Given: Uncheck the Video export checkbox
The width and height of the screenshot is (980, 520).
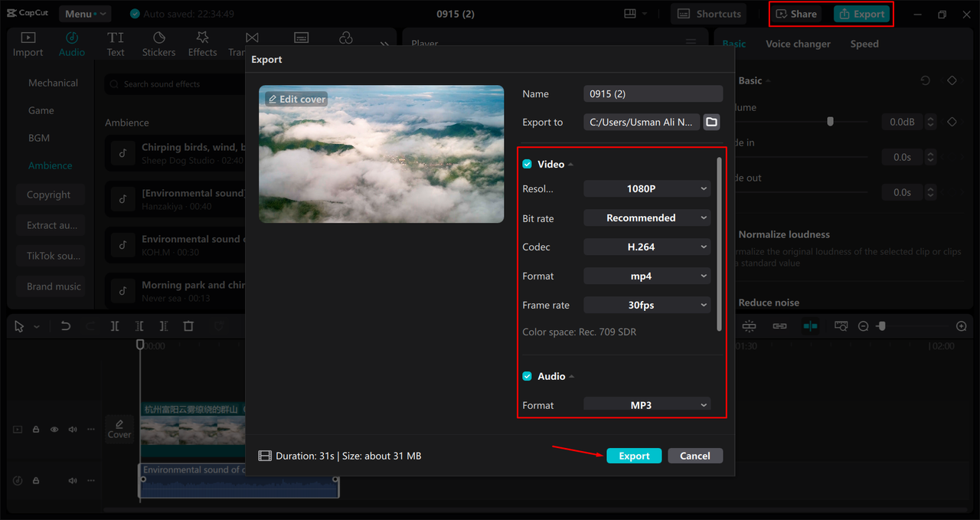Looking at the screenshot, I should point(527,164).
